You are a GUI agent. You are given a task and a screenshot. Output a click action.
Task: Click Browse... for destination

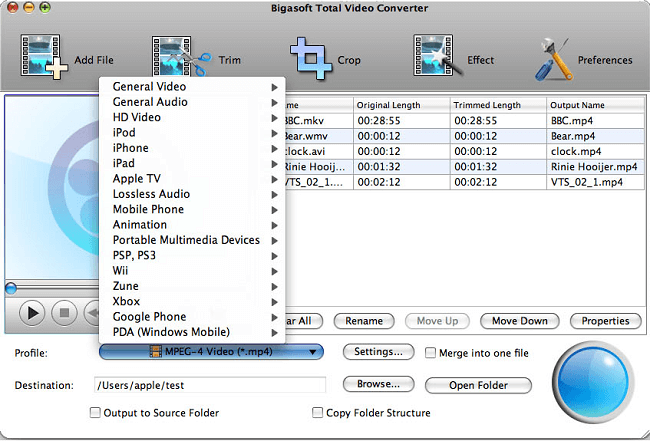[378, 384]
